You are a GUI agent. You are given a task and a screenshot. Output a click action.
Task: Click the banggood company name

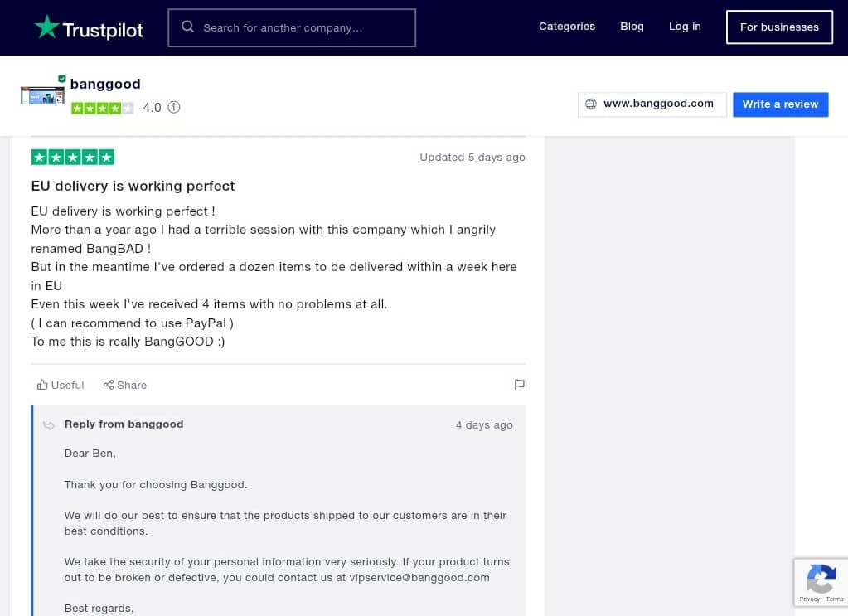(x=105, y=84)
